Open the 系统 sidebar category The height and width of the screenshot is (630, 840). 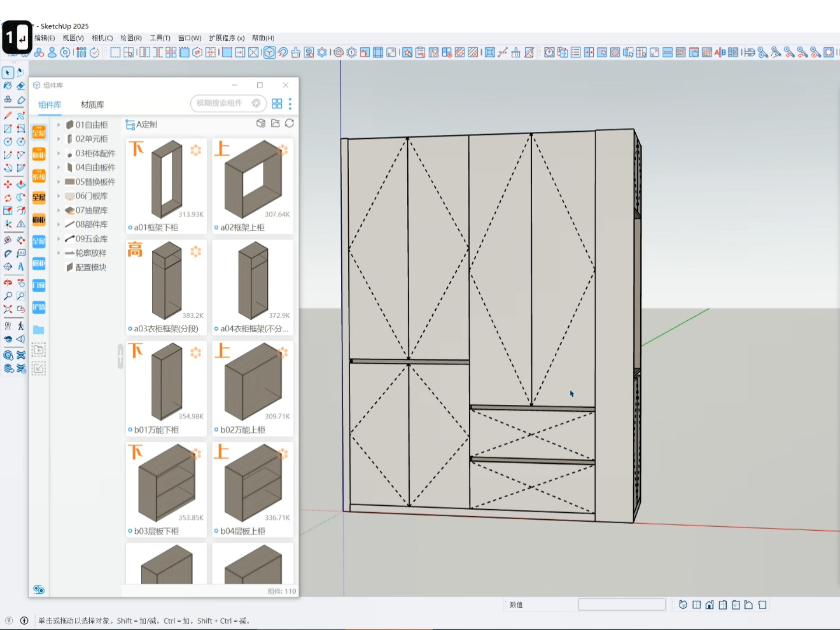(39, 176)
